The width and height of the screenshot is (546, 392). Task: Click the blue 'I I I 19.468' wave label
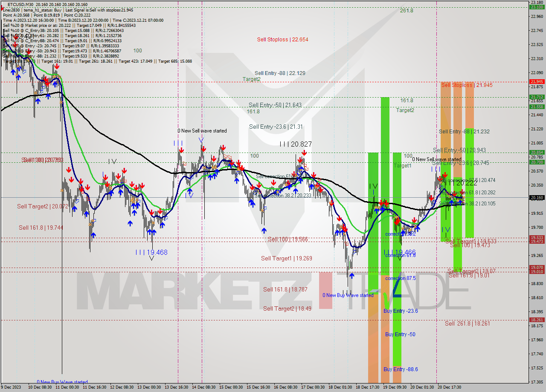151,252
